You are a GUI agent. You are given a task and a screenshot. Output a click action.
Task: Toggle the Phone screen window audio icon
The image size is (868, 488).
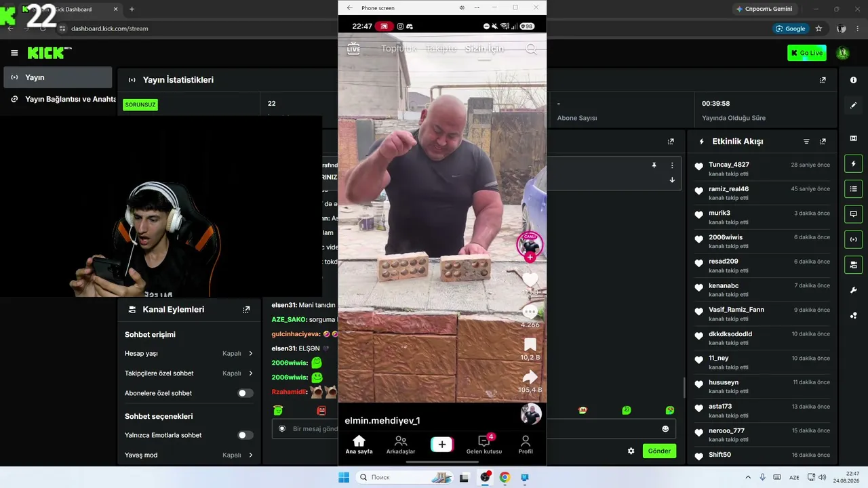(x=462, y=7)
